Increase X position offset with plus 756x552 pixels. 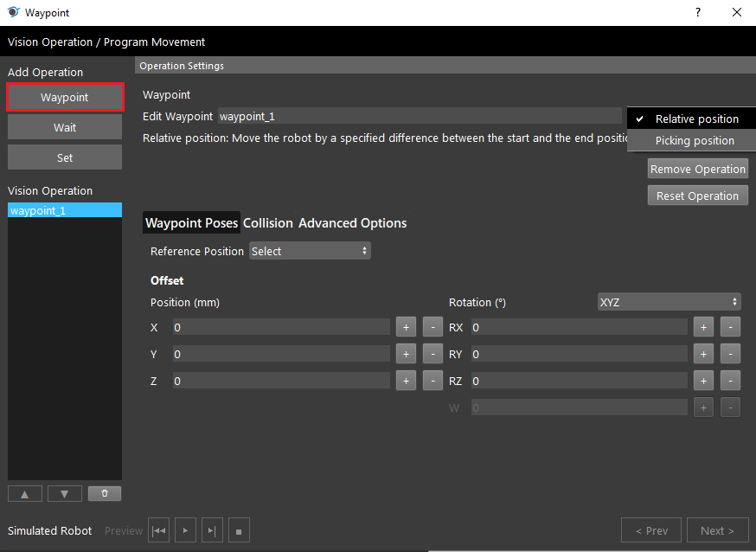406,327
